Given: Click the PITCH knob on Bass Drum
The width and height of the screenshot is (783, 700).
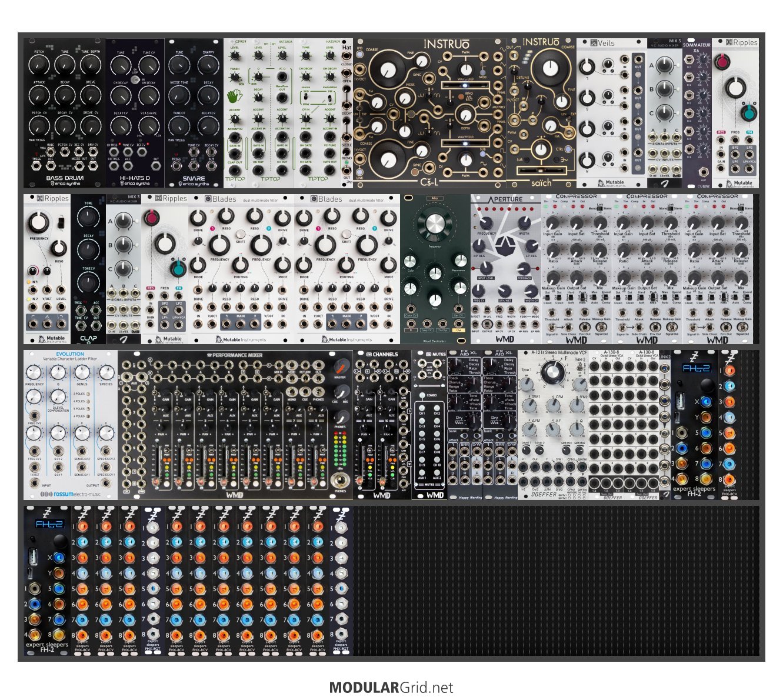Looking at the screenshot, I should coord(39,65).
